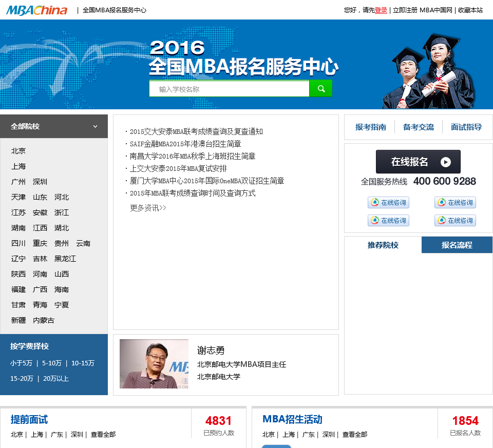
Task: Open news 上交大安泰2015年MBA复试安排
Action: [178, 168]
